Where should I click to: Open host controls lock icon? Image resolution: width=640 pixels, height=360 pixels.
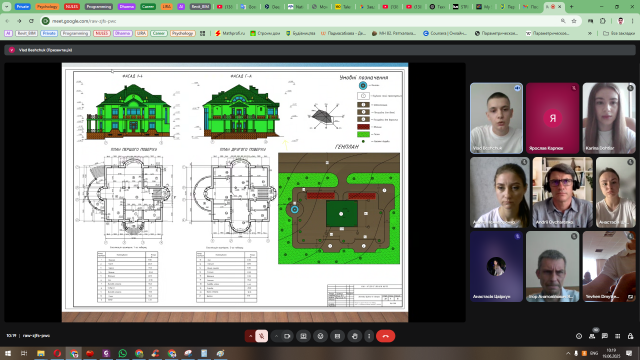click(631, 336)
